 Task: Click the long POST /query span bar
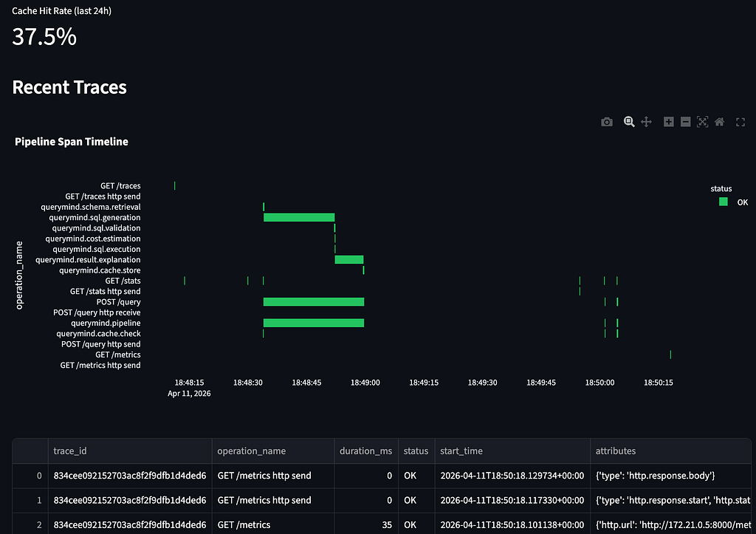(313, 302)
